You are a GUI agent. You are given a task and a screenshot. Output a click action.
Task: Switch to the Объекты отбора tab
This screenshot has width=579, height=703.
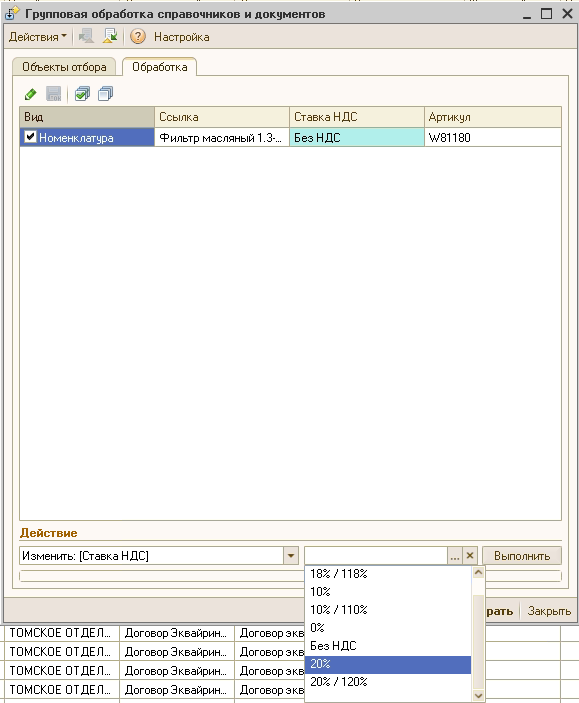tap(64, 67)
